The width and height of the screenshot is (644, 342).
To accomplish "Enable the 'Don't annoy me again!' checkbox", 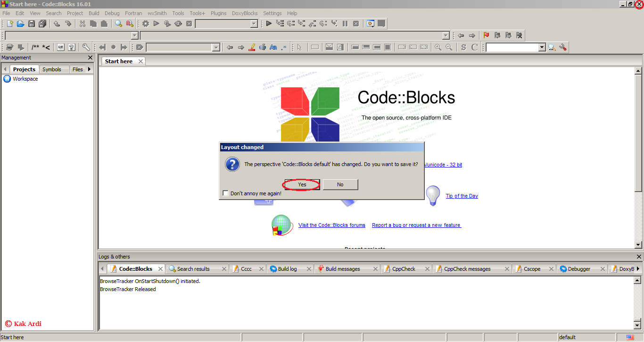I will pyautogui.click(x=225, y=192).
